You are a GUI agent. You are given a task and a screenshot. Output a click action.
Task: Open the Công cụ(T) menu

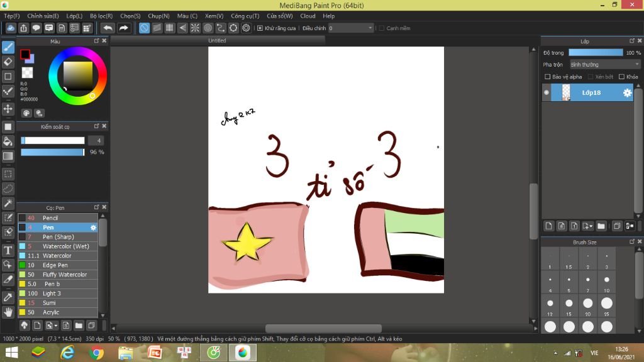245,16
